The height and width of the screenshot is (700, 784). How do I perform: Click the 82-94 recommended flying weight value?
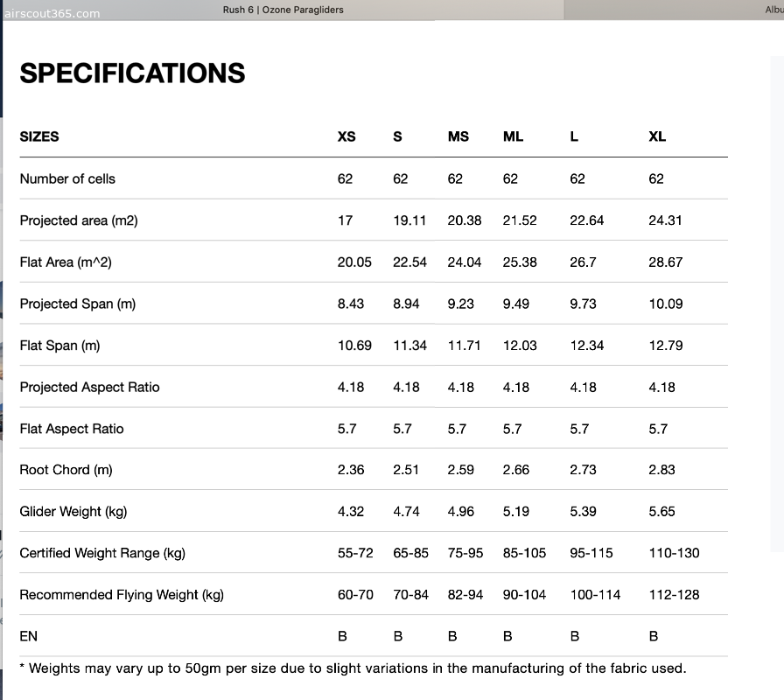465,594
